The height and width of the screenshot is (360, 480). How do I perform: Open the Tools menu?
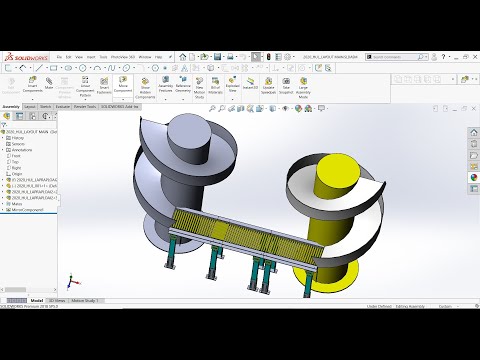(x=103, y=57)
